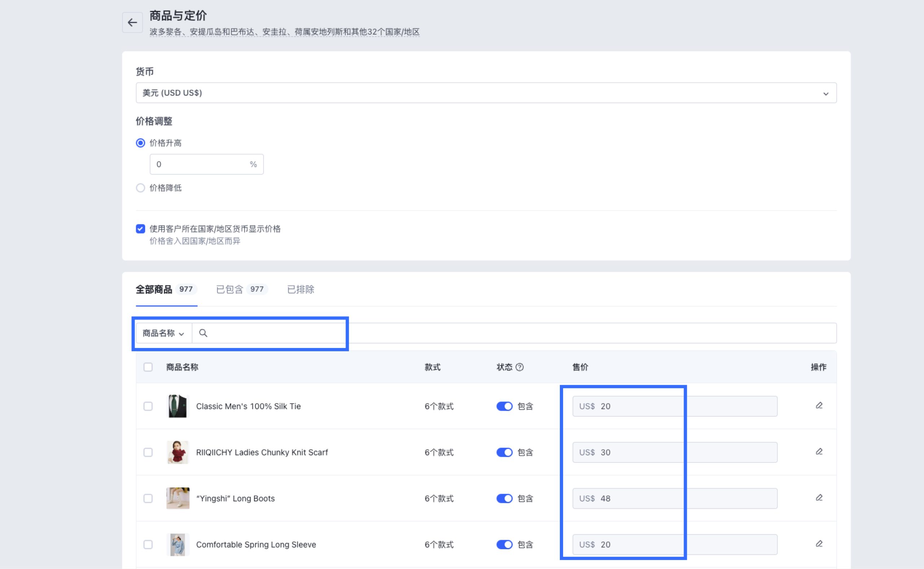Switch to the 已排除 tab

point(300,290)
